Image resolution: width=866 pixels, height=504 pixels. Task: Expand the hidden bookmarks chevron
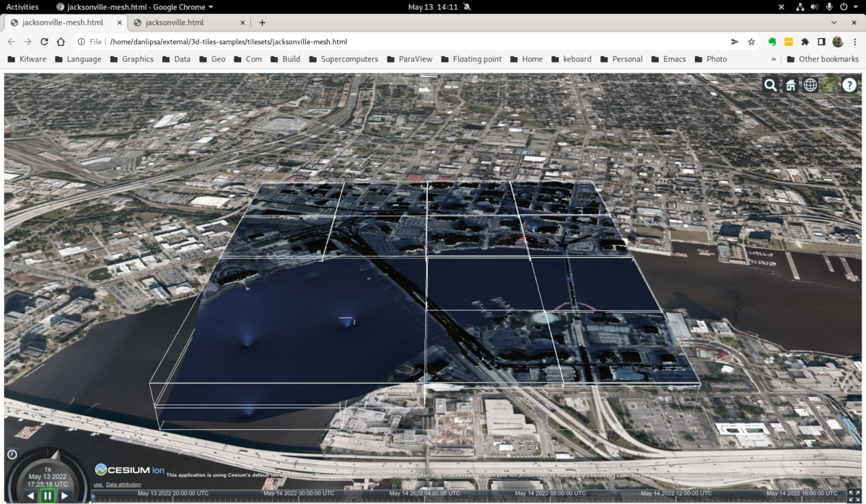[x=773, y=59]
